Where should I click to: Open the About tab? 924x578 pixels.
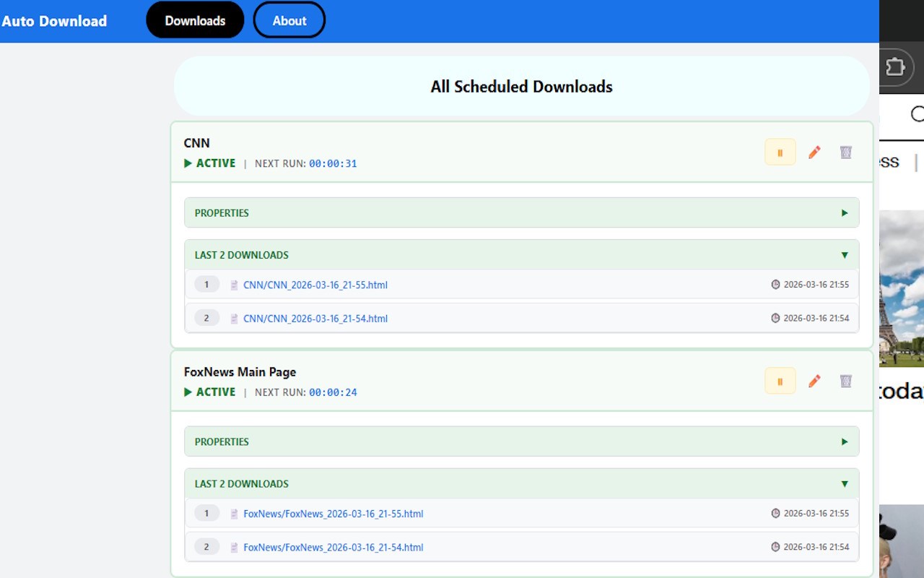coord(289,20)
